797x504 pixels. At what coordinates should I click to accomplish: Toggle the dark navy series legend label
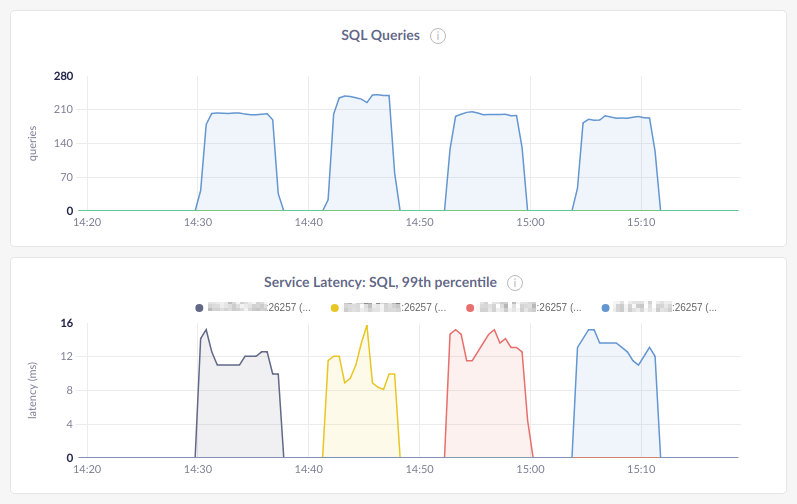pyautogui.click(x=260, y=309)
